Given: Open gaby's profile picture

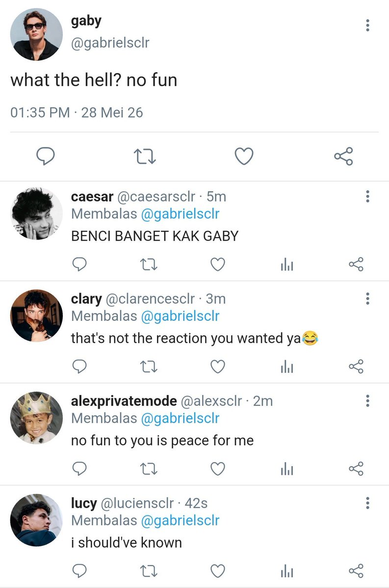Looking at the screenshot, I should tap(36, 34).
